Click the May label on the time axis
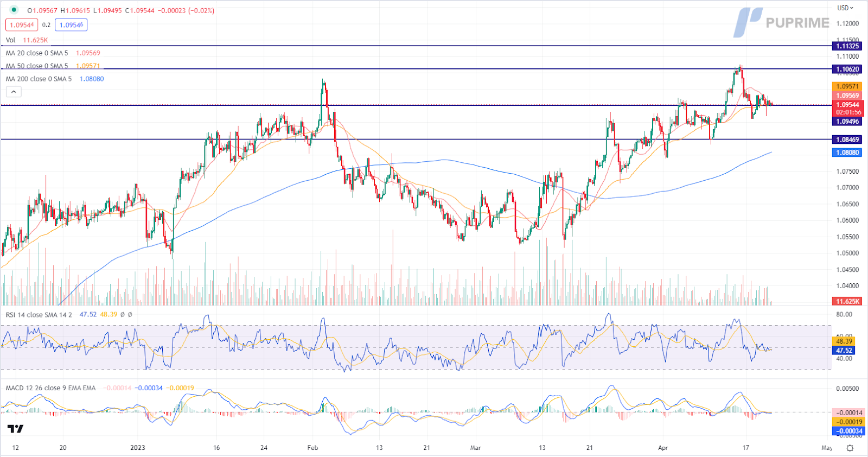 tap(827, 448)
